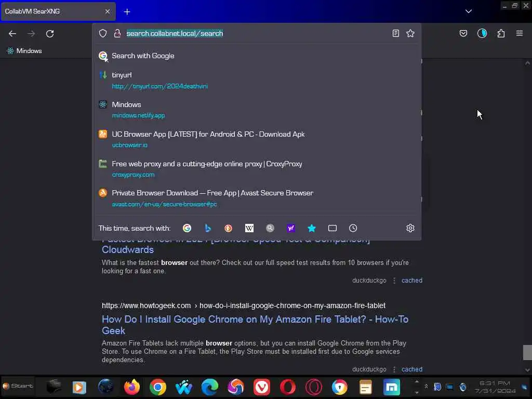Expand hidden system tray icons
The width and height of the screenshot is (532, 399).
pyautogui.click(x=426, y=387)
